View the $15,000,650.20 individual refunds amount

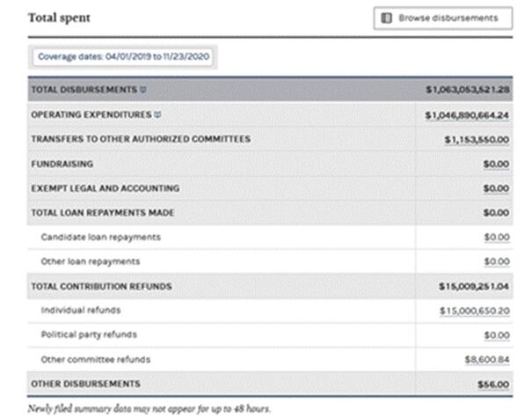475,311
